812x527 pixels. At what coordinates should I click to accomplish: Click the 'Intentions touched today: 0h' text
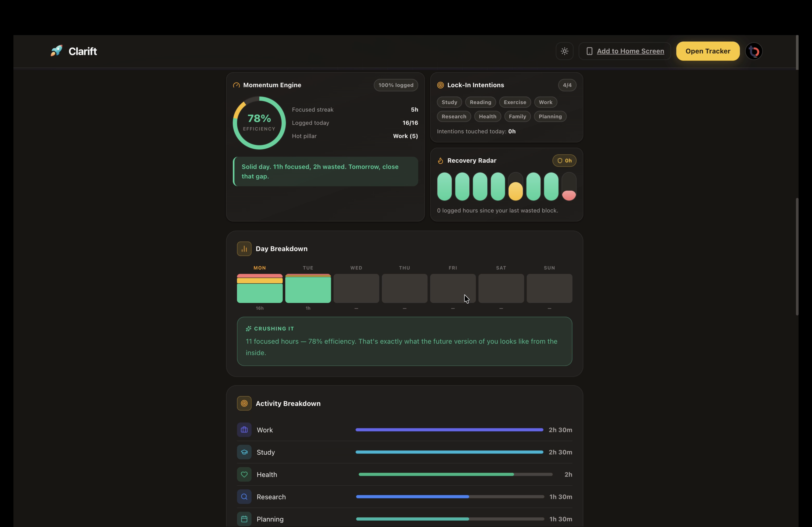(x=476, y=131)
